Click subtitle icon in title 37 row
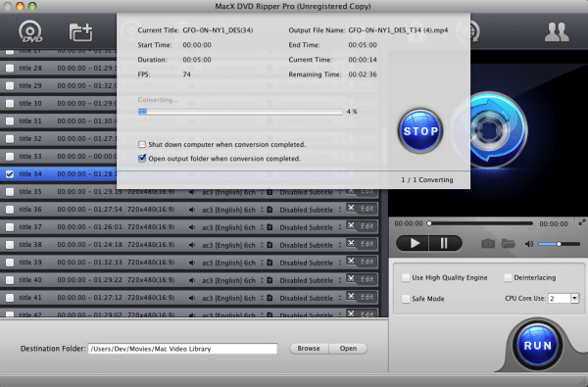The width and height of the screenshot is (588, 387). [269, 227]
